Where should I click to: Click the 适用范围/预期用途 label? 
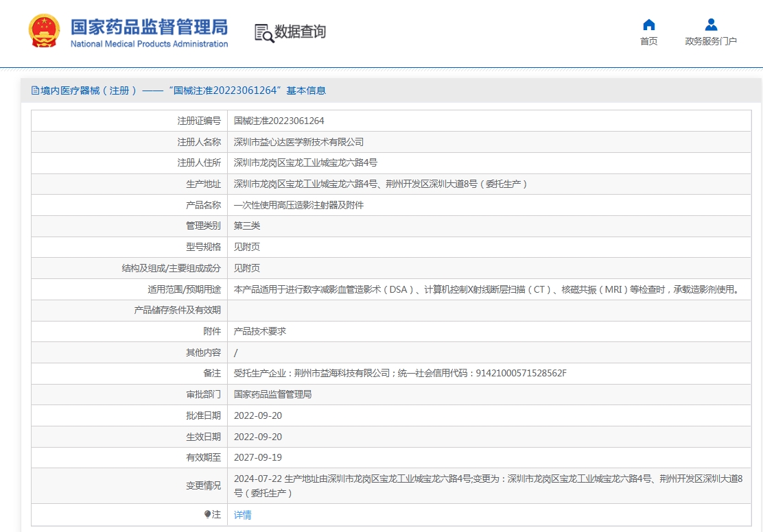[185, 289]
